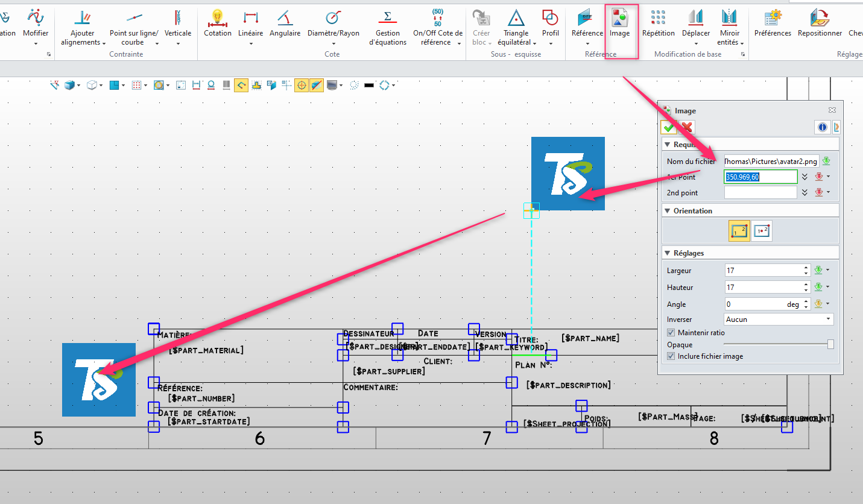Open dropdown arrow beside Largeur green icon
This screenshot has width=863, height=504.
pos(828,270)
